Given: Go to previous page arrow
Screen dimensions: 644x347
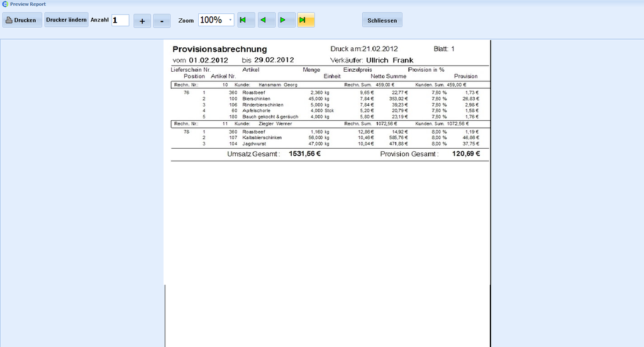Looking at the screenshot, I should (x=267, y=20).
